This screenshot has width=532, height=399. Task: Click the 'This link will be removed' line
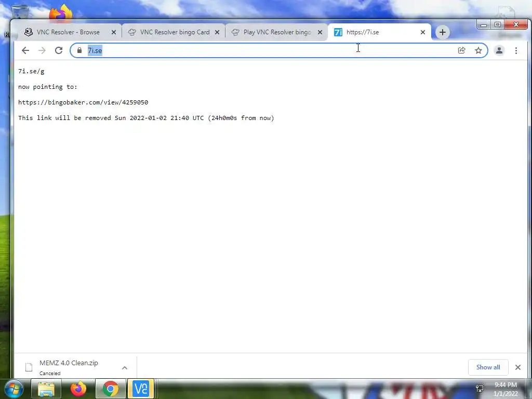pos(146,118)
